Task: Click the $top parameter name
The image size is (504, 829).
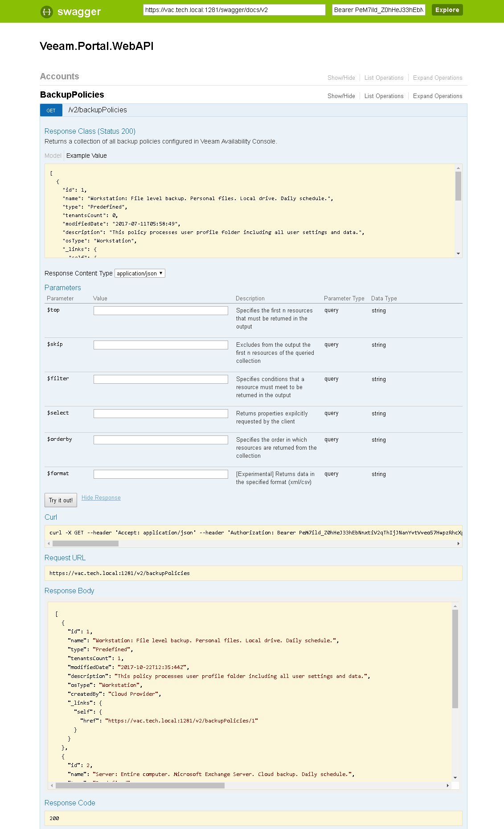Action: coord(53,310)
